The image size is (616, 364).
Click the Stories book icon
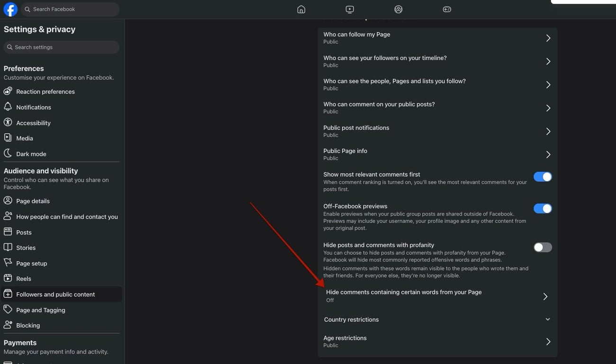[x=8, y=247]
